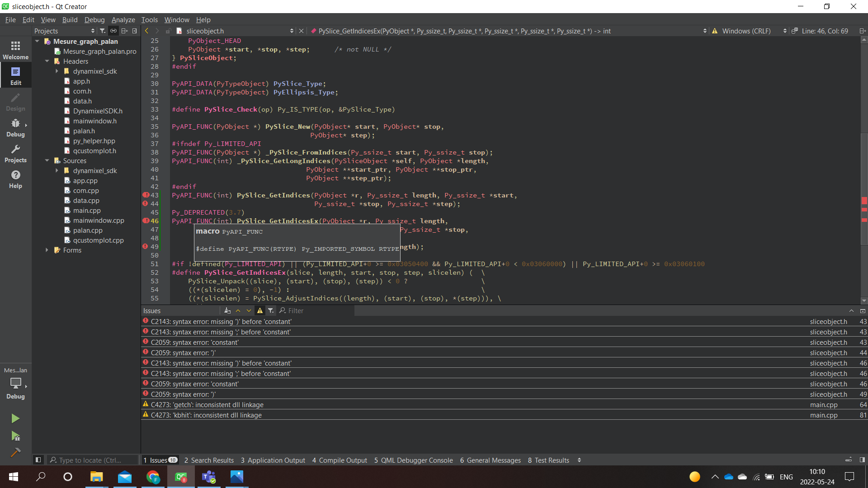Open the Mes...lan Debug kit selector
The image size is (868, 488).
15,383
